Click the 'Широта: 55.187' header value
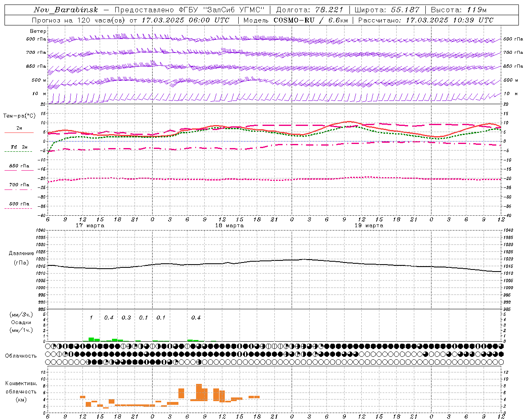The height and width of the screenshot is (420, 525). [x=387, y=10]
